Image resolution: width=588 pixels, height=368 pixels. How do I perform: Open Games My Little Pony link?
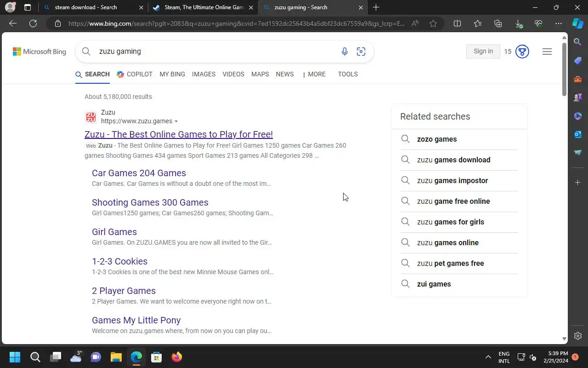click(x=136, y=320)
